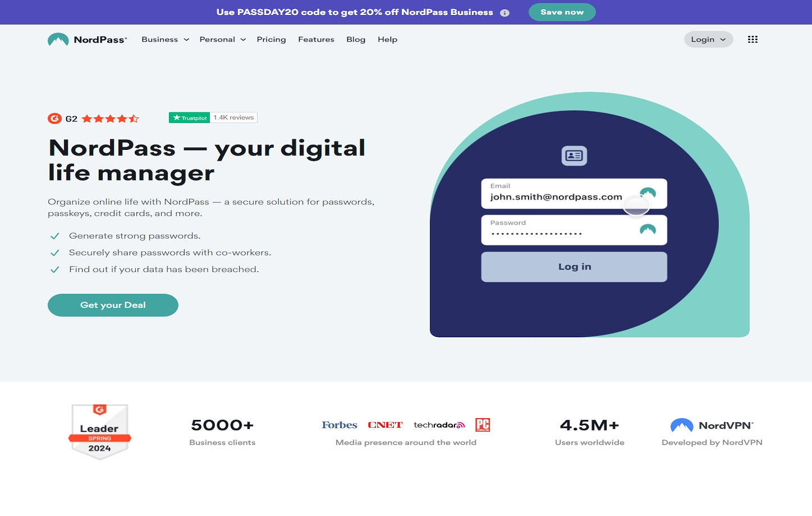Open the Help menu item
The height and width of the screenshot is (516, 812).
coord(387,39)
